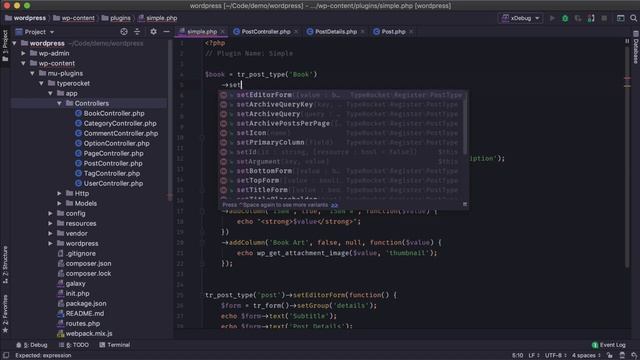This screenshot has width=640, height=360.
Task: Collapse the wp-content folder
Action: tap(24, 63)
